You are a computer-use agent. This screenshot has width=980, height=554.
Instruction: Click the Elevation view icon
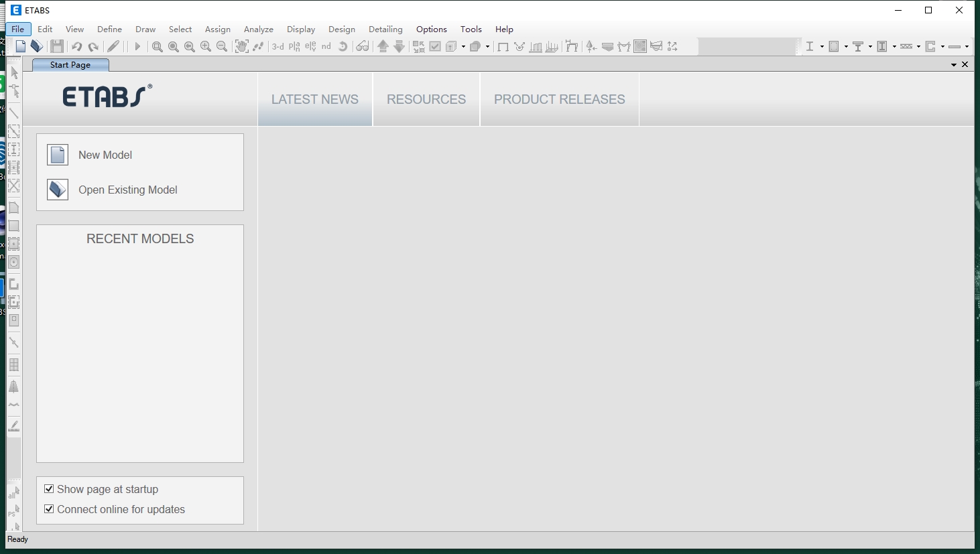tap(310, 46)
